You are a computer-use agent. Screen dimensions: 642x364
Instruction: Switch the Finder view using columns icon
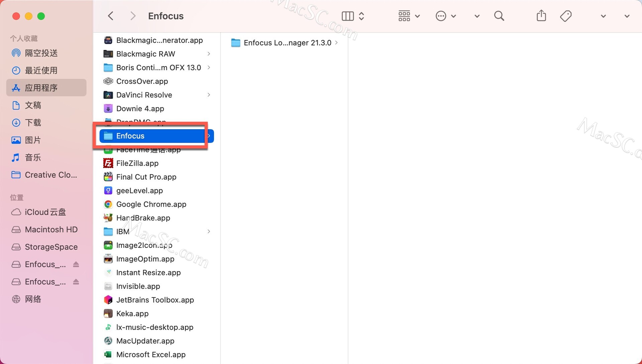point(348,16)
